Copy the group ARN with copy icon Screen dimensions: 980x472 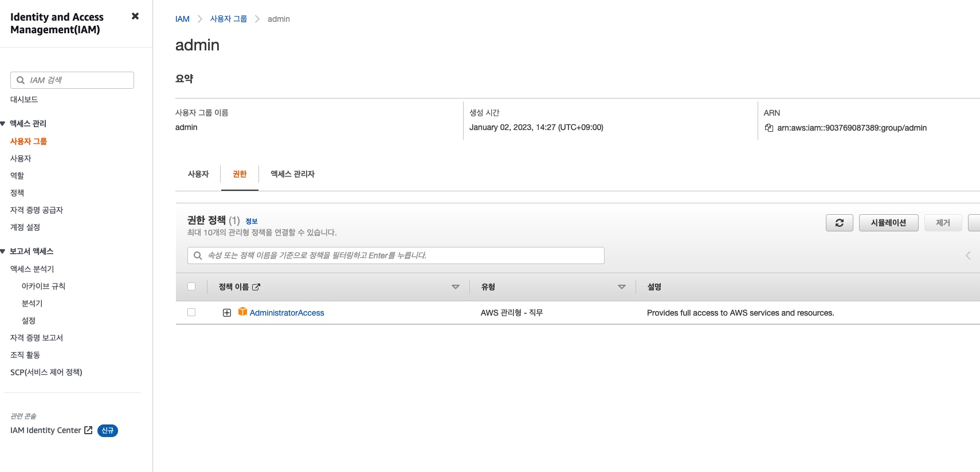pyautogui.click(x=769, y=128)
